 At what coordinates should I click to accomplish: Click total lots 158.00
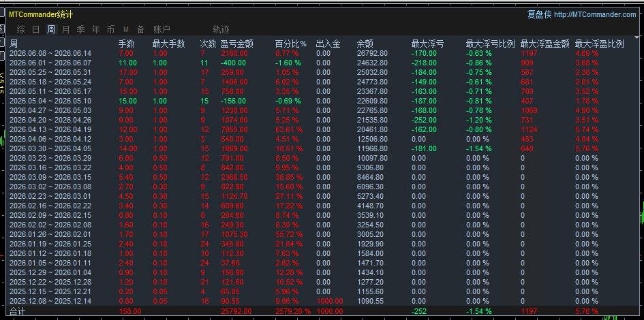pyautogui.click(x=129, y=311)
